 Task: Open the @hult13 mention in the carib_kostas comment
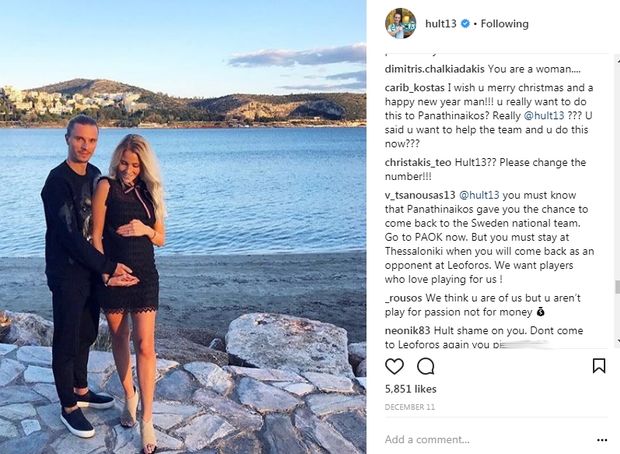point(544,116)
